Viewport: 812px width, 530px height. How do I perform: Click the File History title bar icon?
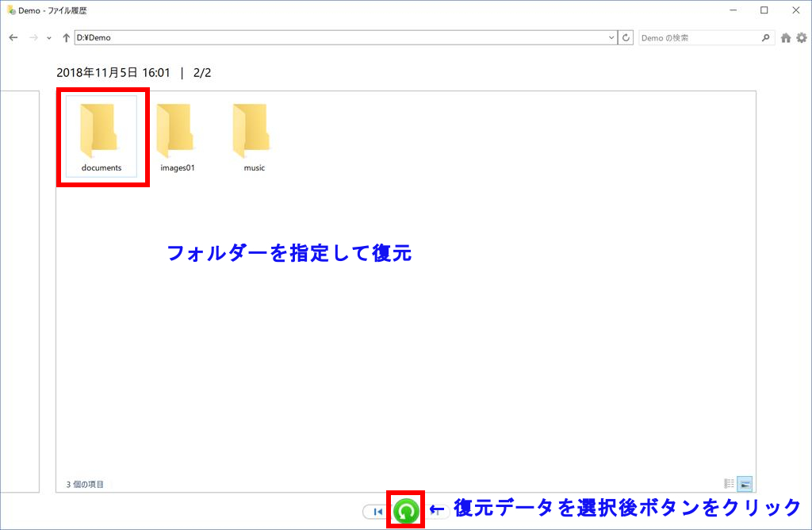11,10
